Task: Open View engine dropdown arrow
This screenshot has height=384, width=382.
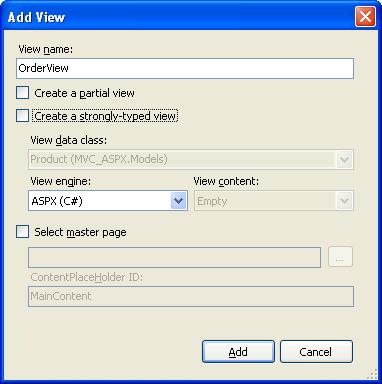Action: pos(179,201)
